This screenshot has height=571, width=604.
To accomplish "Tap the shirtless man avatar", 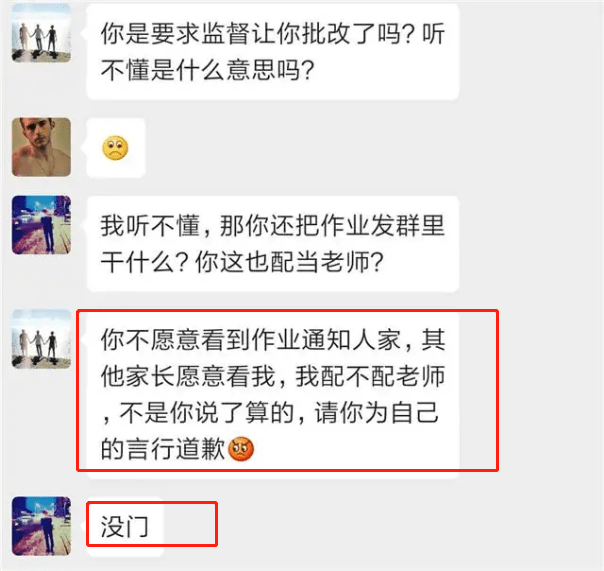I will 41,147.
